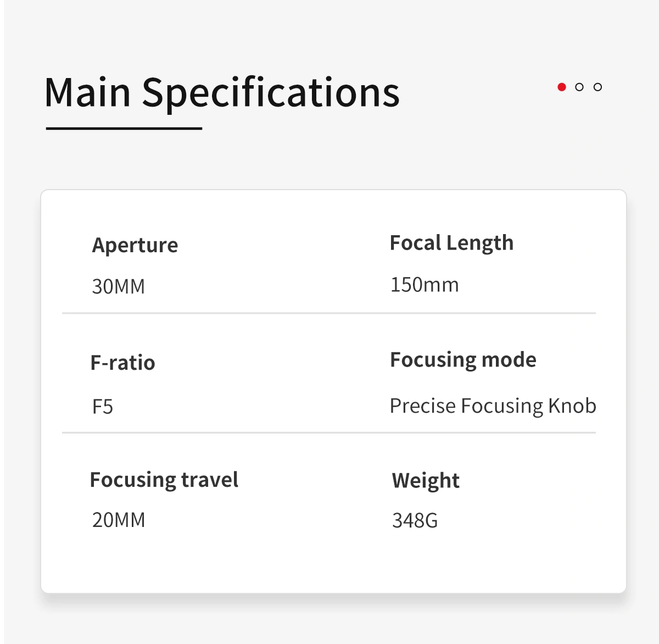The width and height of the screenshot is (659, 644).
Task: Select the Focusing mode label
Action: click(463, 360)
